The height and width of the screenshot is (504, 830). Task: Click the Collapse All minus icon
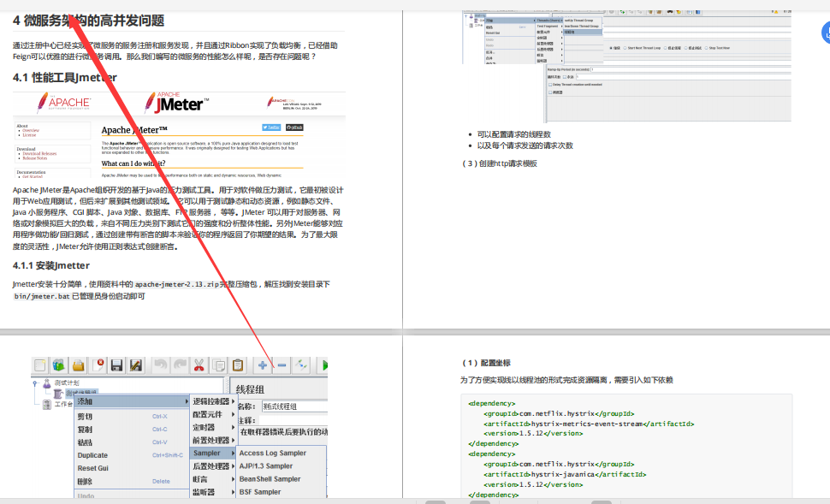tap(282, 365)
